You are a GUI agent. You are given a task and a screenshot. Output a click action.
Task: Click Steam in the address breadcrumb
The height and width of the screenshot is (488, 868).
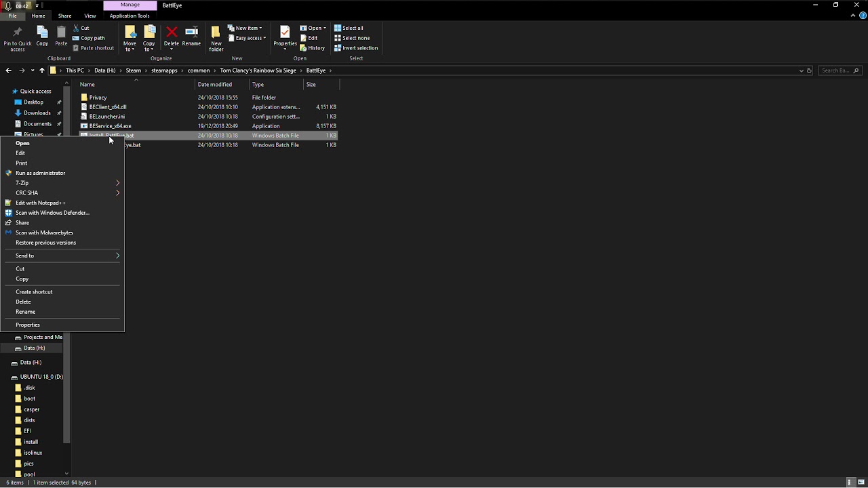pyautogui.click(x=133, y=70)
